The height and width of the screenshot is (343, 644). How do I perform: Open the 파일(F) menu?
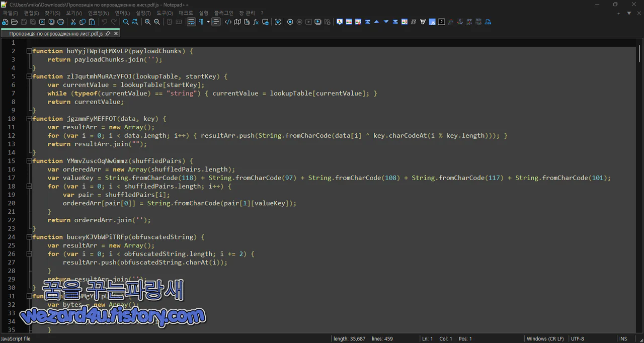pyautogui.click(x=10, y=13)
